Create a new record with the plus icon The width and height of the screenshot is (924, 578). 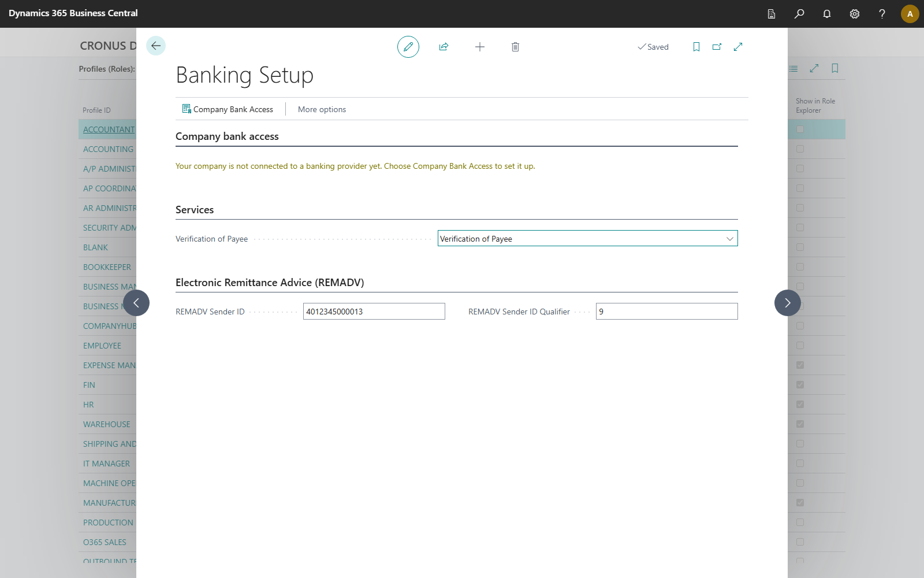[480, 47]
